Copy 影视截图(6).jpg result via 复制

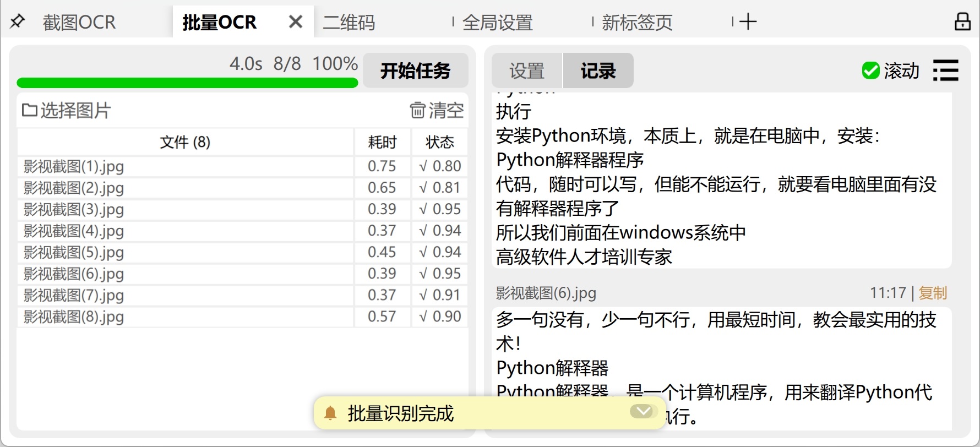tap(933, 293)
